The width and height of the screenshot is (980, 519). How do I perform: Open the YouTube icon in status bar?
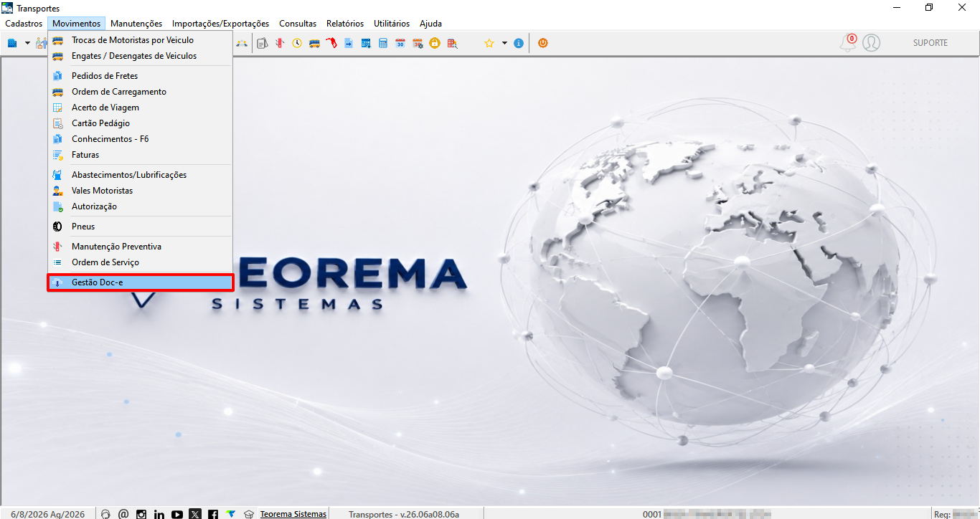(x=177, y=514)
